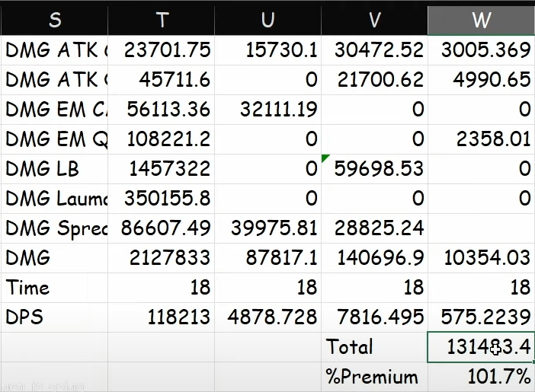The image size is (535, 392).
Task: Select column S header
Action: 54,20
